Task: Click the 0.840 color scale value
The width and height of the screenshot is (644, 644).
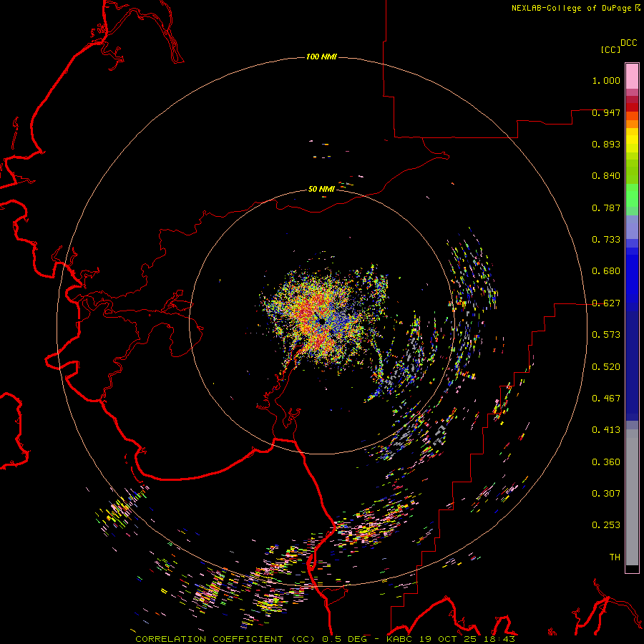Action: (606, 176)
